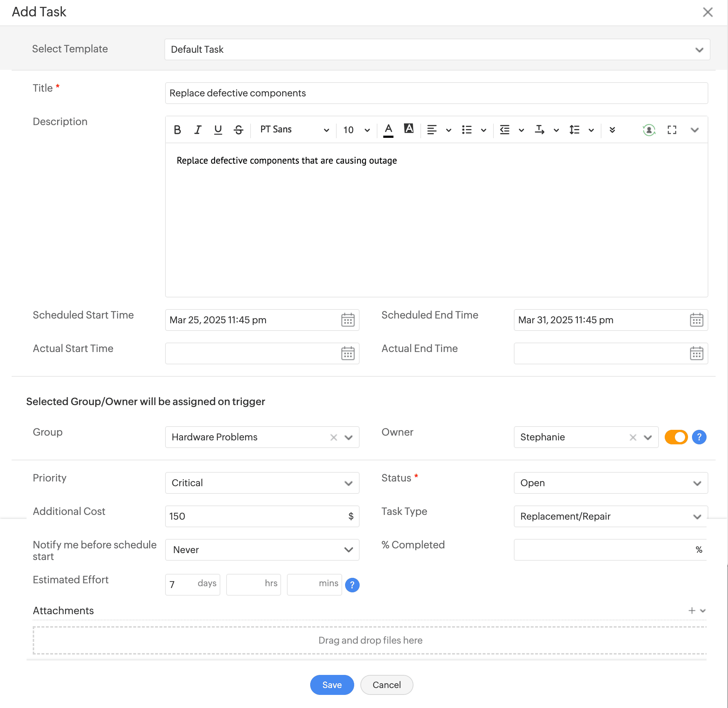The image size is (728, 708).
Task: Click the Save button
Action: click(x=332, y=685)
